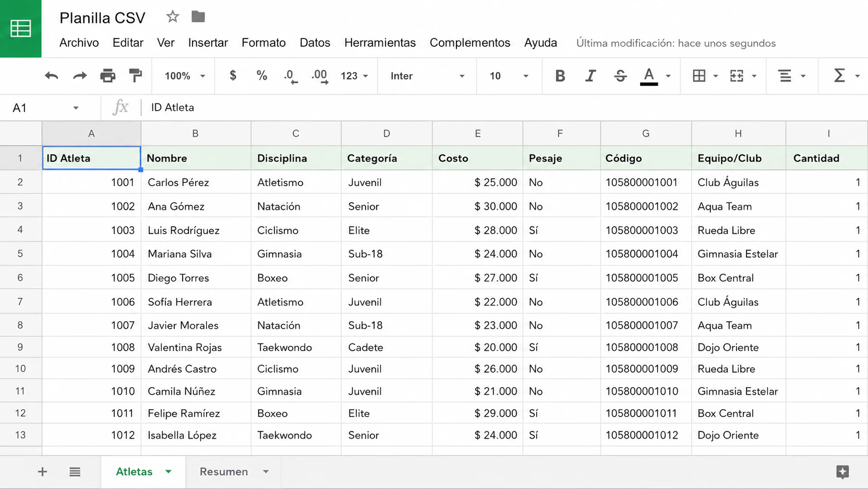
Task: Apply currency format with dollar icon
Action: (233, 76)
